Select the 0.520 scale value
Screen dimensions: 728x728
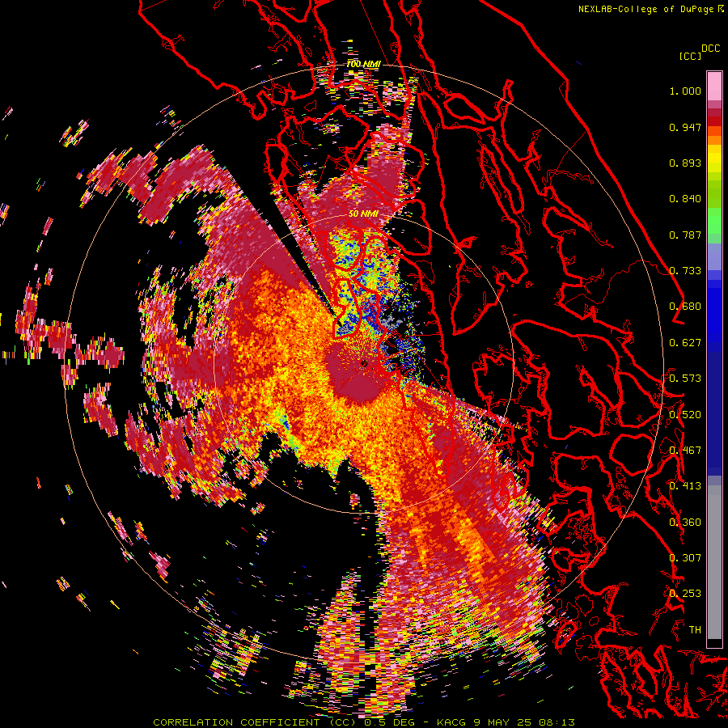685,414
